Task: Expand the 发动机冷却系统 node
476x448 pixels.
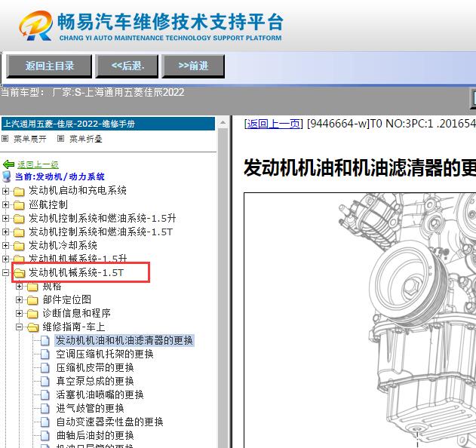Action: coord(5,245)
